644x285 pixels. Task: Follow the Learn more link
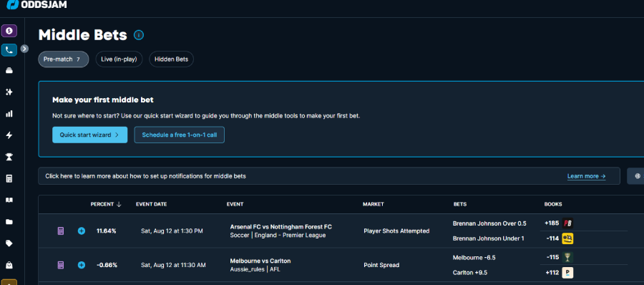(587, 176)
